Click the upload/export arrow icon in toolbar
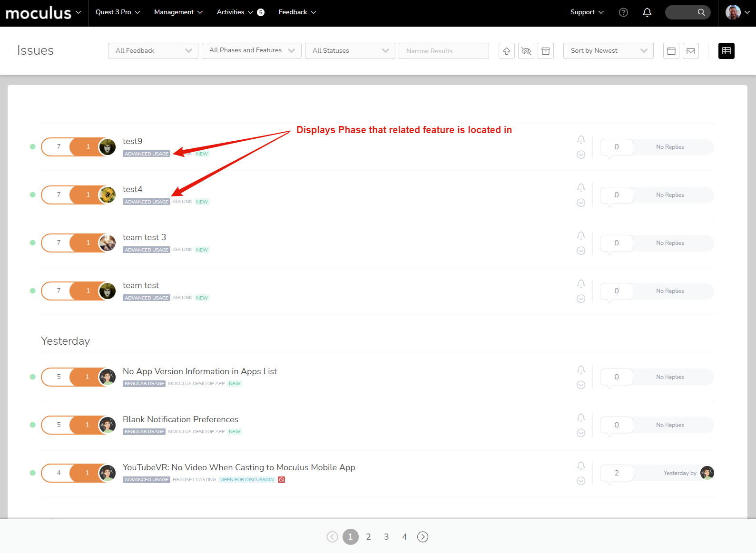The image size is (756, 553). click(507, 51)
